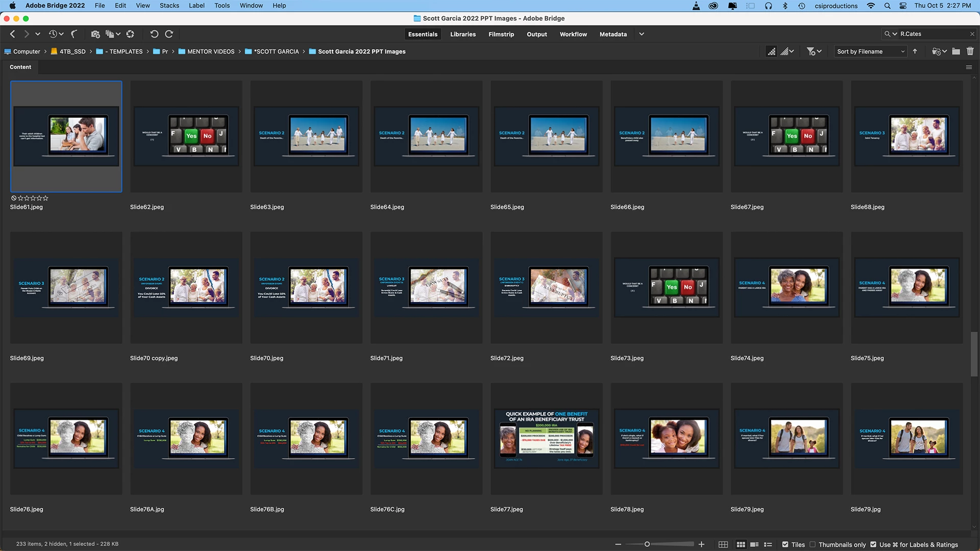Viewport: 980px width, 551px height.
Task: Rotate 90 degrees counterclockwise
Action: click(154, 34)
